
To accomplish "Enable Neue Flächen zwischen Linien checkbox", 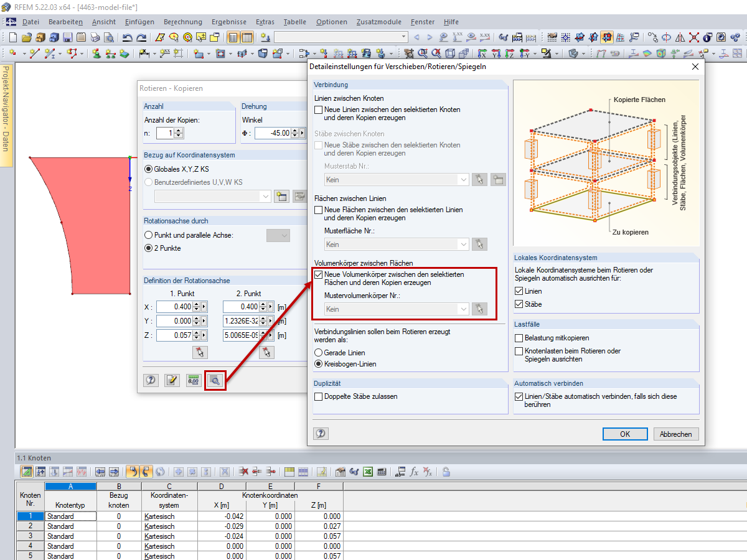I will pyautogui.click(x=319, y=210).
